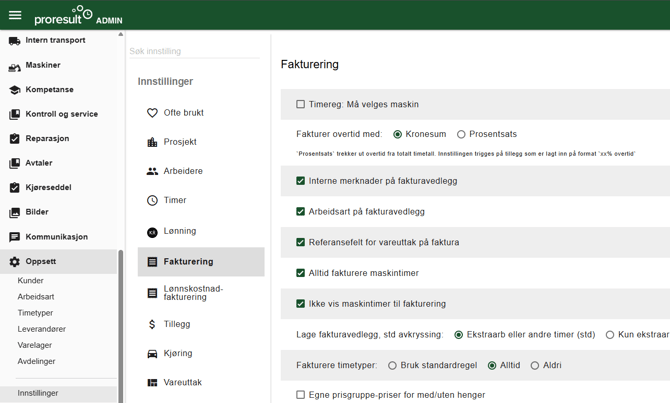Open Maskiner menu item
The width and height of the screenshot is (670, 403).
pos(58,65)
